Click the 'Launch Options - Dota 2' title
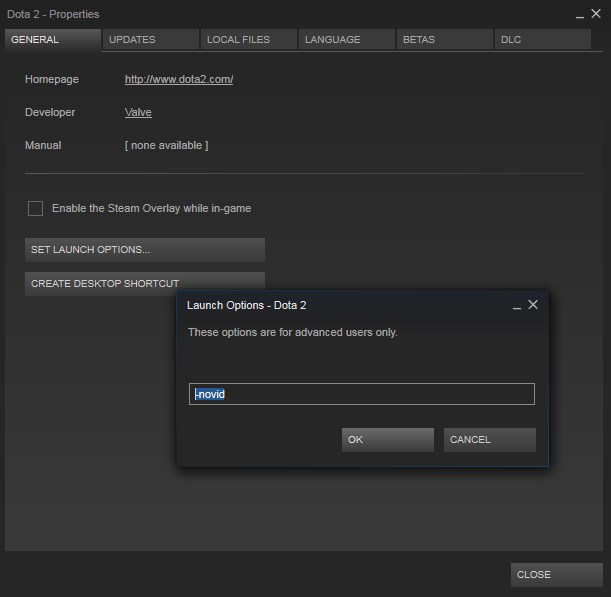611x597 pixels. click(246, 305)
